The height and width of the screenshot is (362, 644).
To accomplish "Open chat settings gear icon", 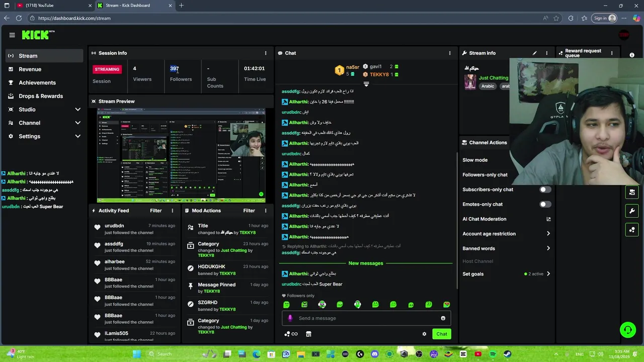I will (424, 334).
